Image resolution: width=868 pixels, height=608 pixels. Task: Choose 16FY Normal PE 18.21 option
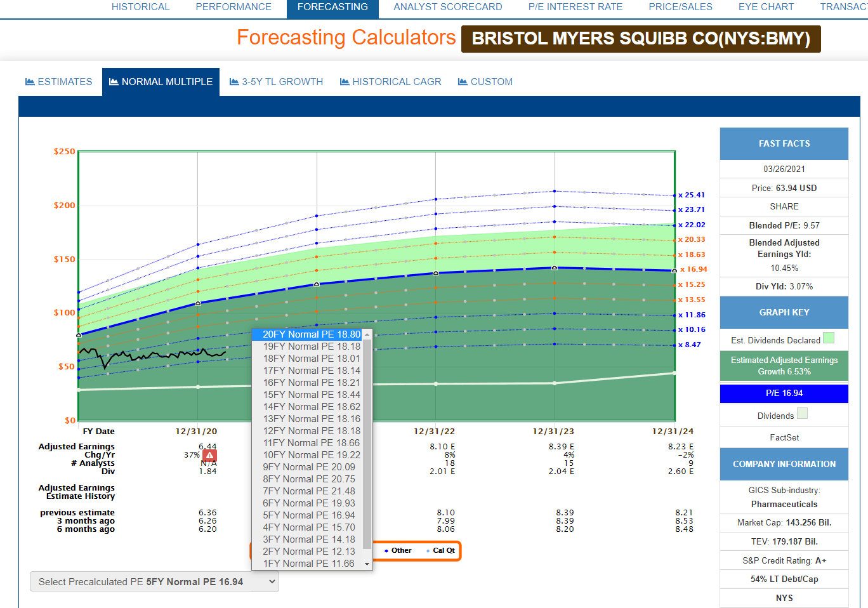click(308, 383)
